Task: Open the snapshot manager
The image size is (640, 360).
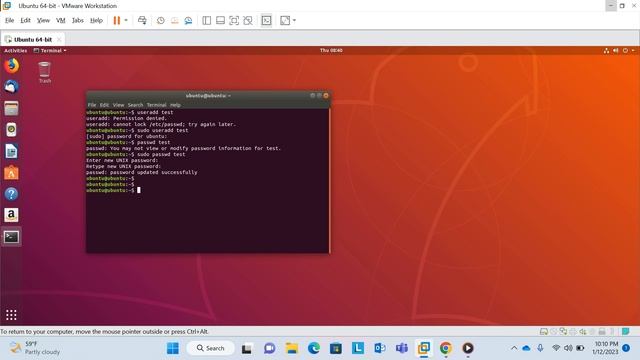Action: click(188, 20)
